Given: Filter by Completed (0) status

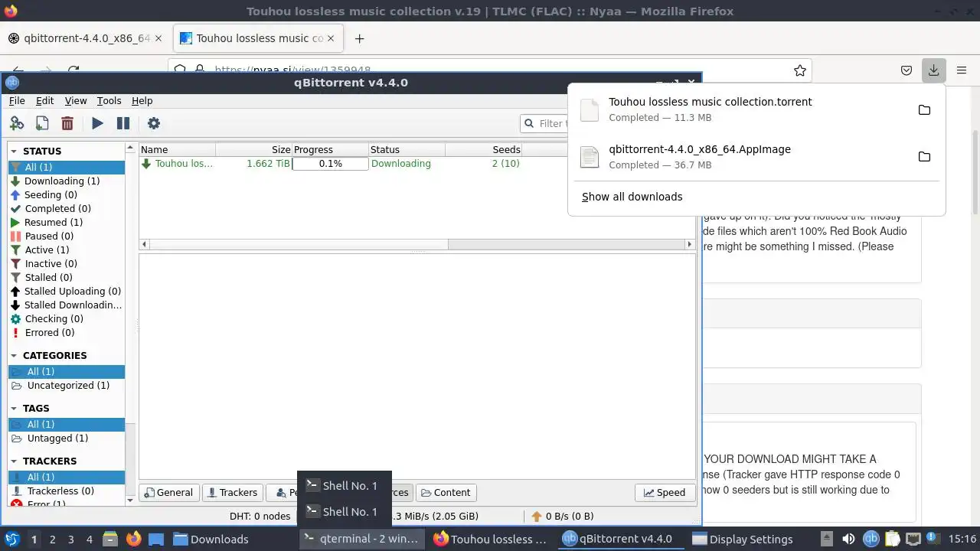Looking at the screenshot, I should tap(67, 208).
